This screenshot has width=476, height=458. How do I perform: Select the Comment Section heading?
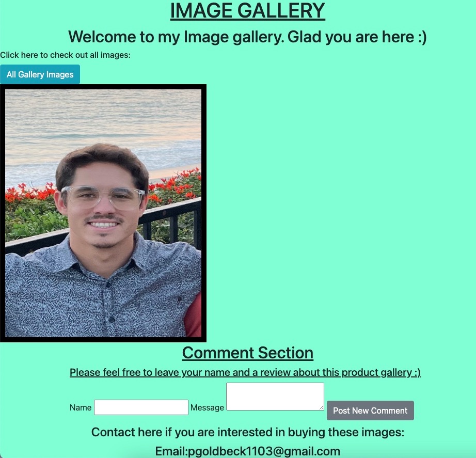click(247, 353)
